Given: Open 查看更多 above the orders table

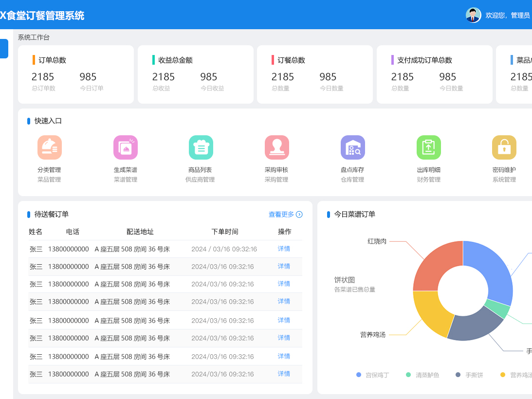Looking at the screenshot, I should 282,214.
